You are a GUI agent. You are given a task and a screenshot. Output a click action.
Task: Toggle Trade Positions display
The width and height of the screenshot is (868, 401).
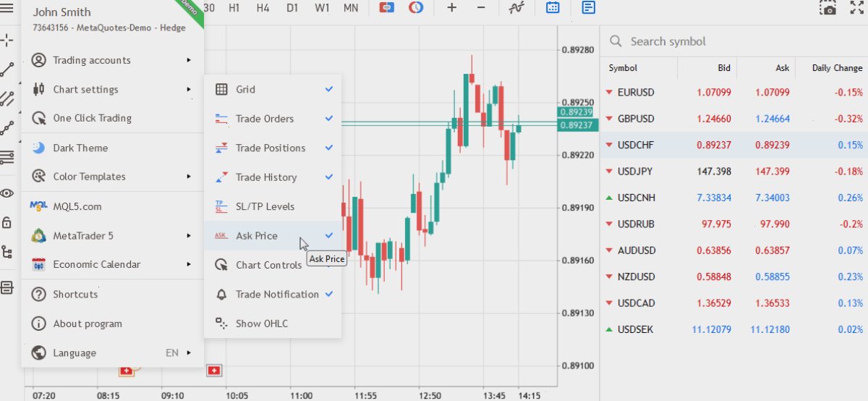[273, 148]
